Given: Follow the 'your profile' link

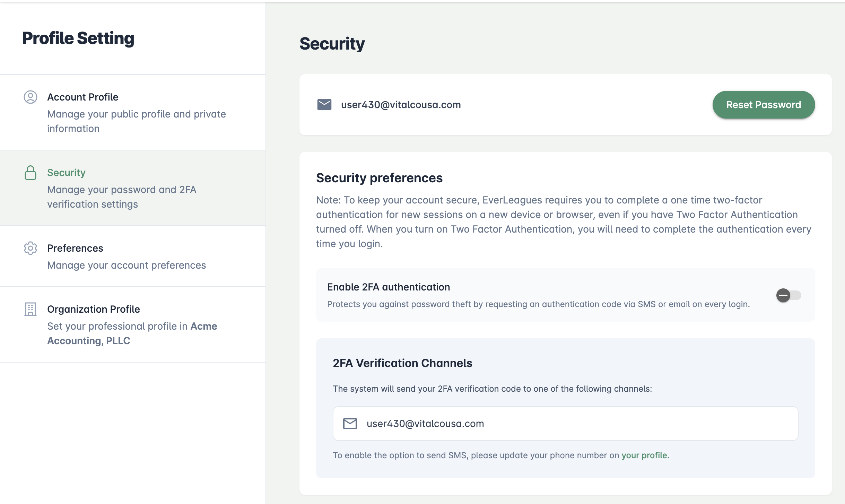Looking at the screenshot, I should pyautogui.click(x=644, y=455).
